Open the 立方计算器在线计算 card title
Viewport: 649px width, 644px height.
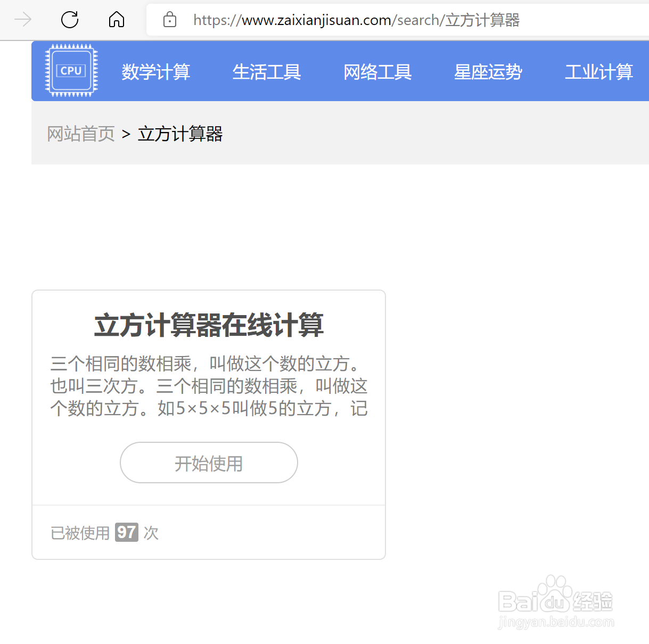click(x=209, y=325)
